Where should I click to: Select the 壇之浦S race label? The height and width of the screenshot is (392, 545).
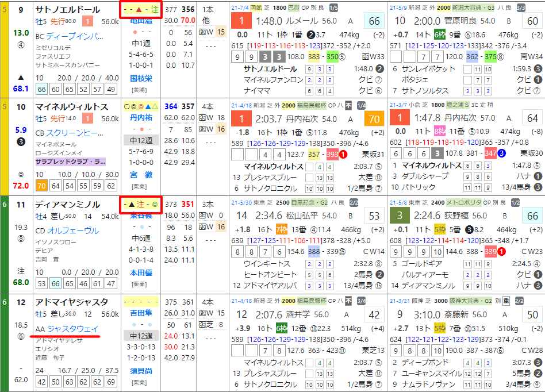[x=458, y=105]
